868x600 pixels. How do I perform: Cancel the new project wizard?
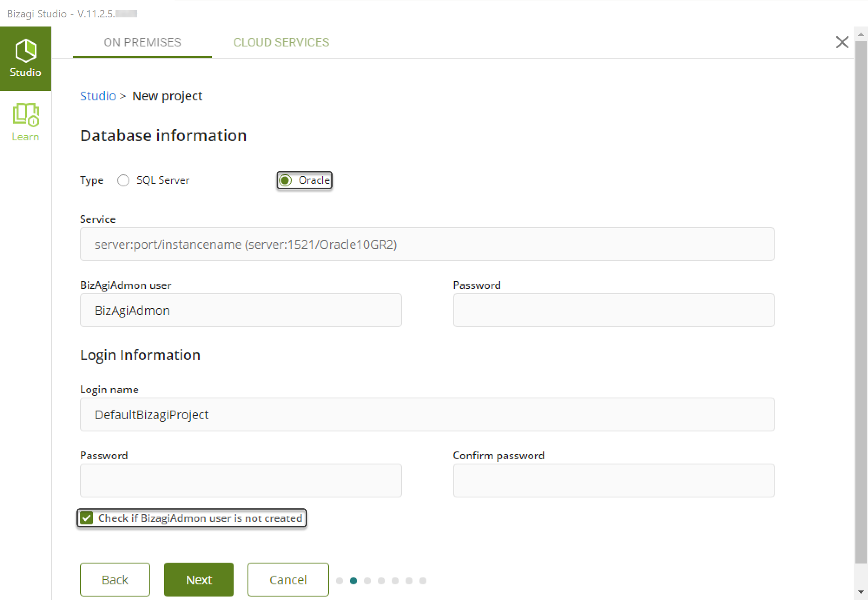click(x=288, y=580)
